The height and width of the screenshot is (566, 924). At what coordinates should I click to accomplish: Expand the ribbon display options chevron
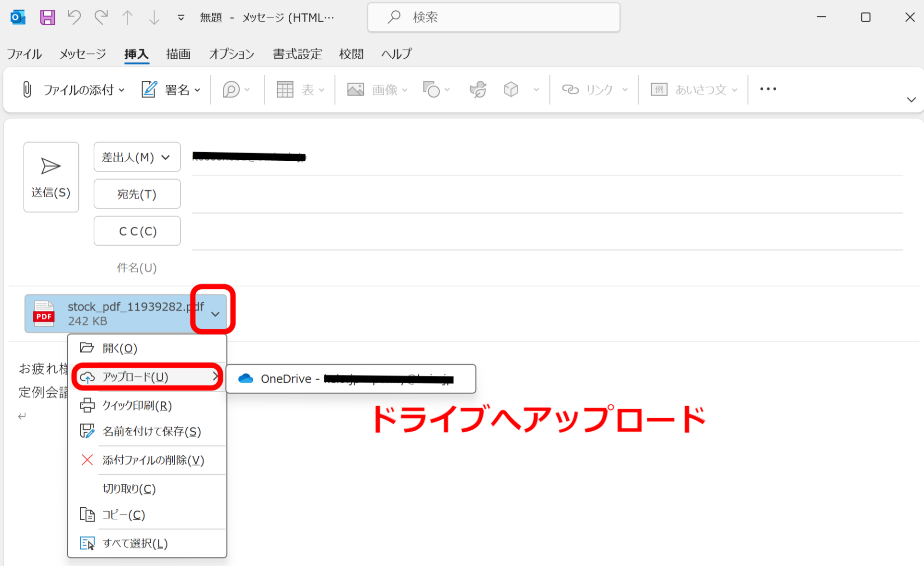(x=911, y=100)
